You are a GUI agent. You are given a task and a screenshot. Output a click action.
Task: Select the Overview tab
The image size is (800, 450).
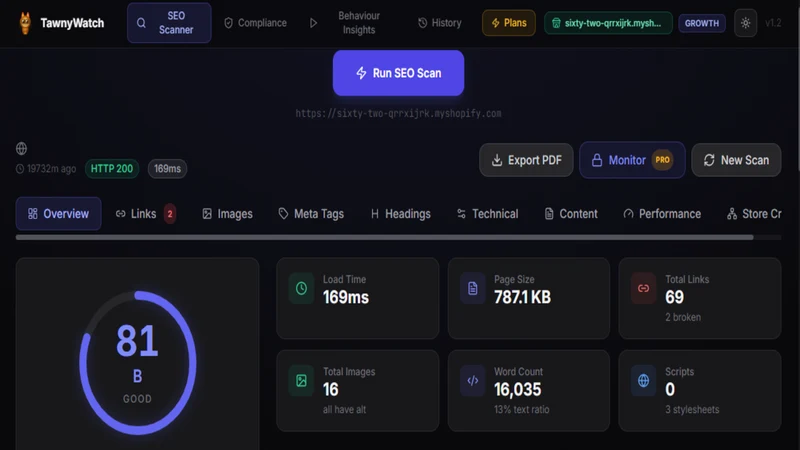[58, 214]
